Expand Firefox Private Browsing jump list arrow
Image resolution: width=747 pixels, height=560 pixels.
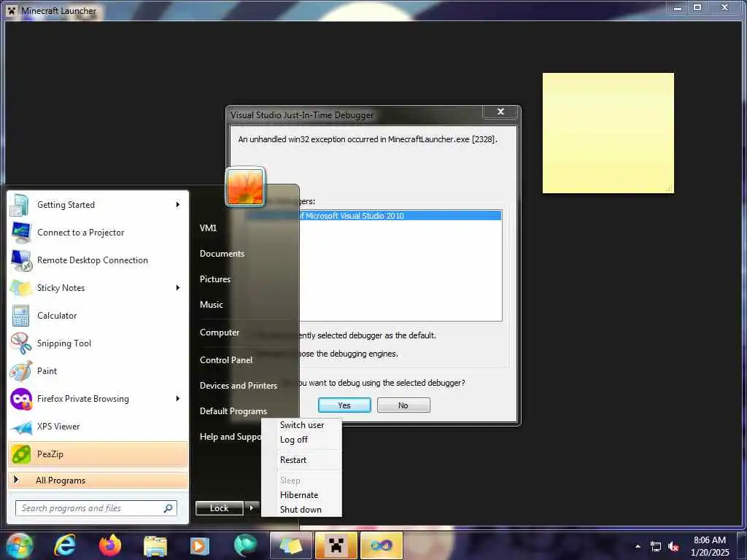point(178,399)
